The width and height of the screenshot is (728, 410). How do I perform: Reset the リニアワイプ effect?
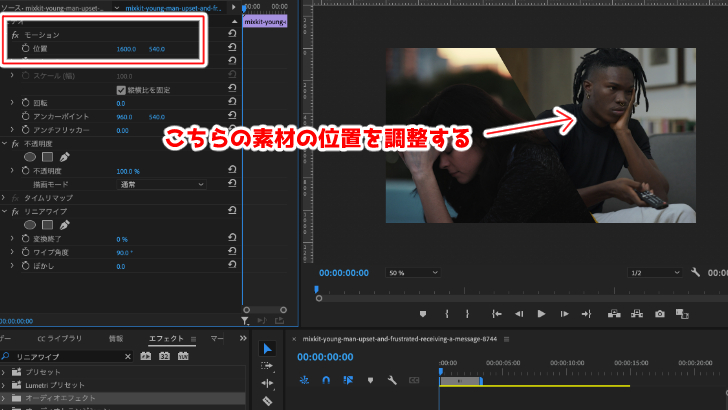click(x=232, y=210)
